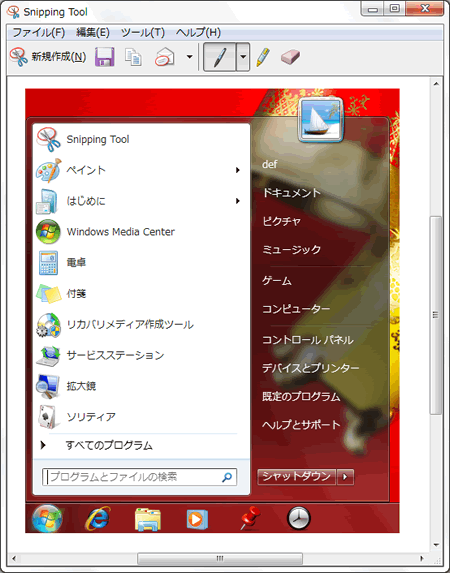This screenshot has width=450, height=573.
Task: Open the Pen options dropdown arrow
Action: click(x=243, y=57)
